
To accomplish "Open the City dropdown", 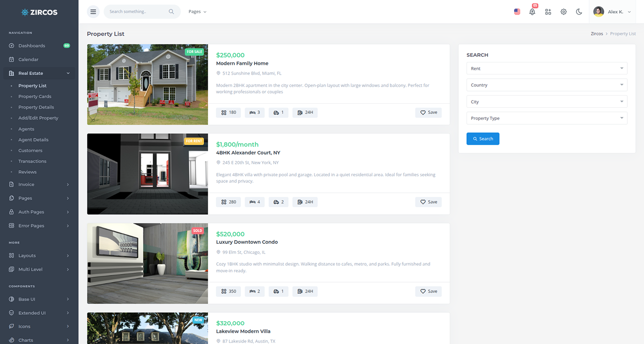I will click(x=547, y=102).
